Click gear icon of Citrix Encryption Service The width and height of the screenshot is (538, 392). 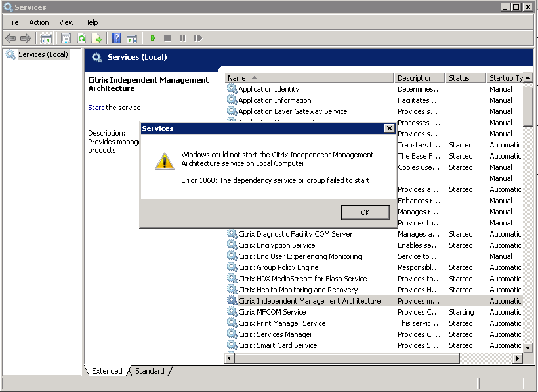232,245
